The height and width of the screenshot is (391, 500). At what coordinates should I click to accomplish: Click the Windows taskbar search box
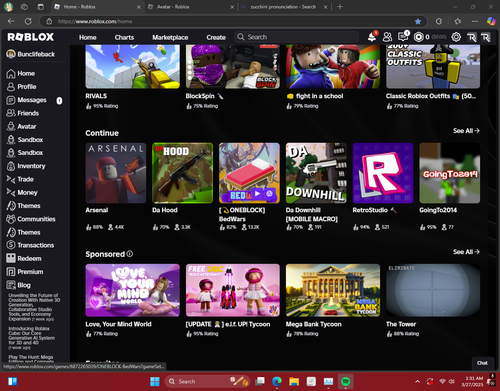[208, 381]
